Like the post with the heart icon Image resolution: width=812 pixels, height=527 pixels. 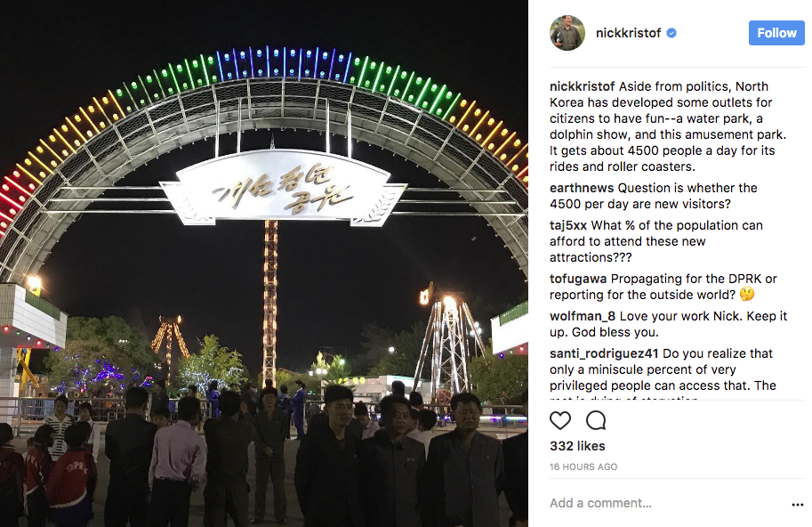point(559,420)
